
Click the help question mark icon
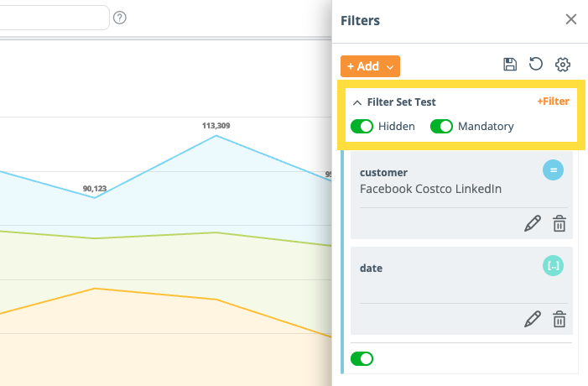[x=120, y=18]
